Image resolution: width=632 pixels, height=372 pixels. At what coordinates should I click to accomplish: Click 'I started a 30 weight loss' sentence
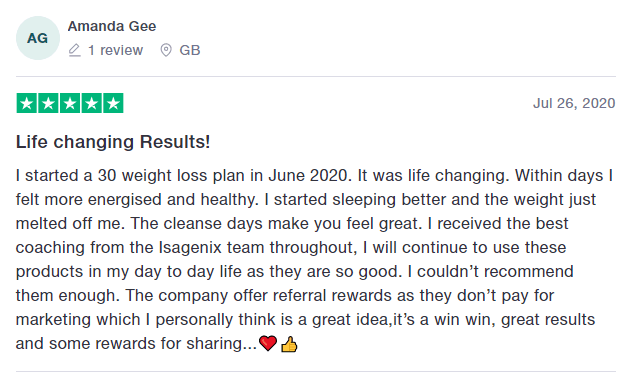point(112,176)
